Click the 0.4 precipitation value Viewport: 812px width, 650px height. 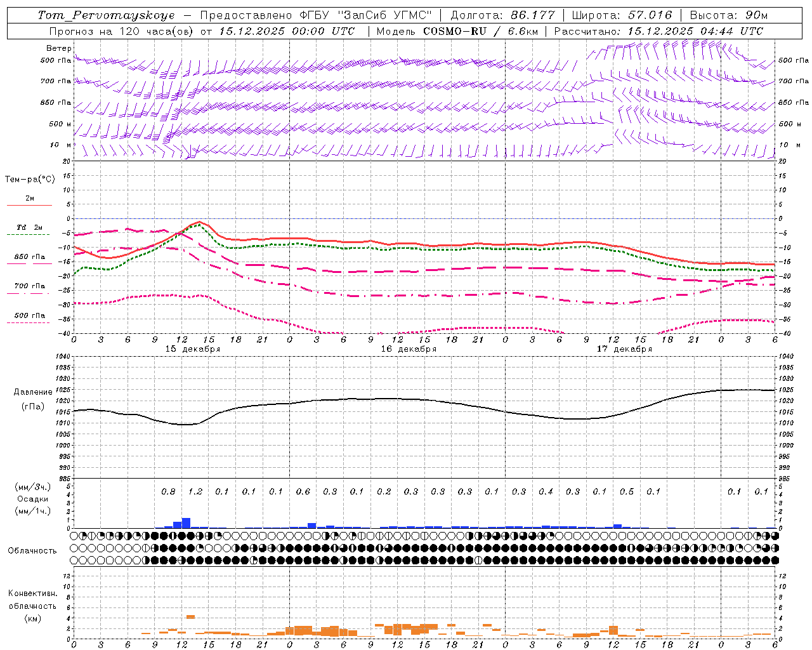tap(546, 492)
